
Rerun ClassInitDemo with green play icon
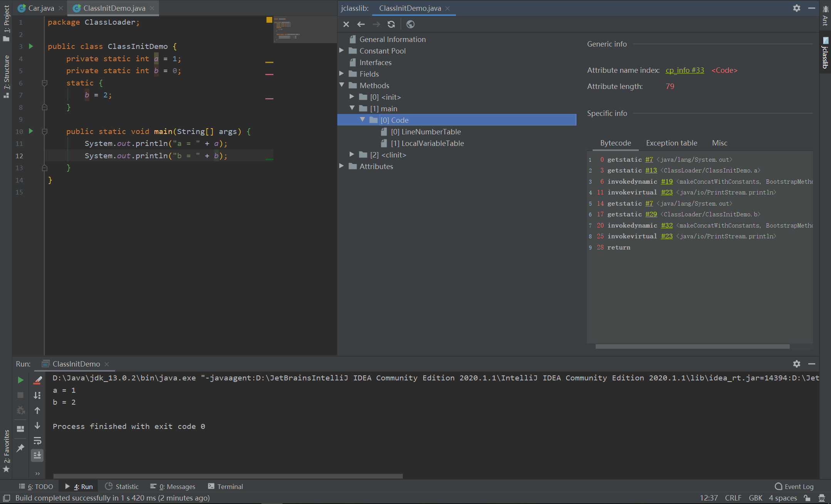coord(20,380)
